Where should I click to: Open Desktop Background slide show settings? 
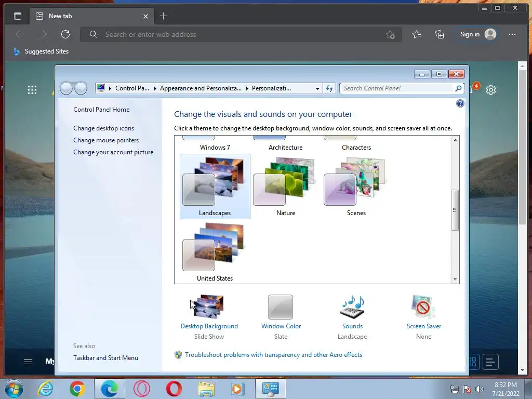click(209, 307)
